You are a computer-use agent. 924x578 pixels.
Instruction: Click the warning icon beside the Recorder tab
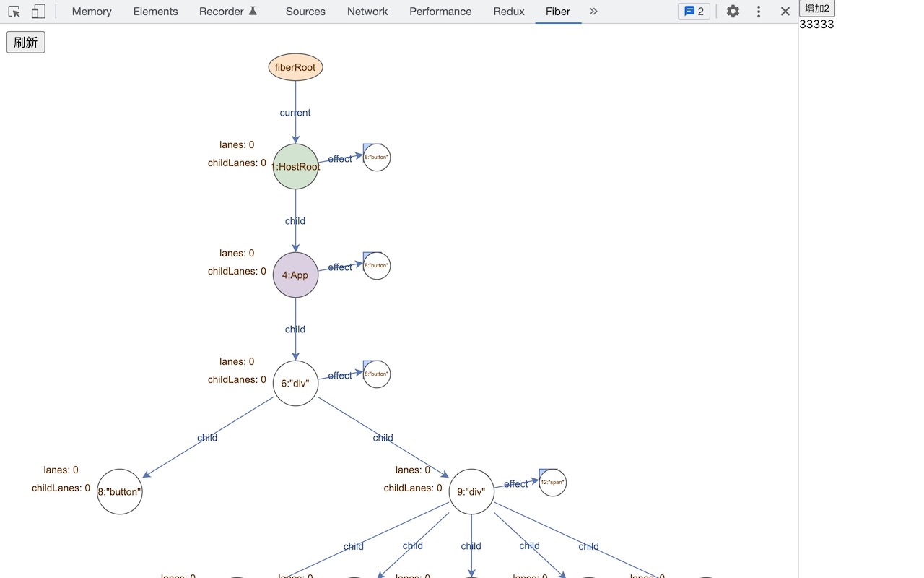point(253,10)
